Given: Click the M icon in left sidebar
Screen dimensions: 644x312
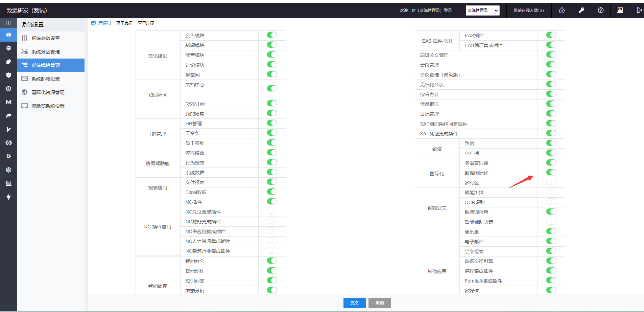Looking at the screenshot, I should click(x=8, y=102).
